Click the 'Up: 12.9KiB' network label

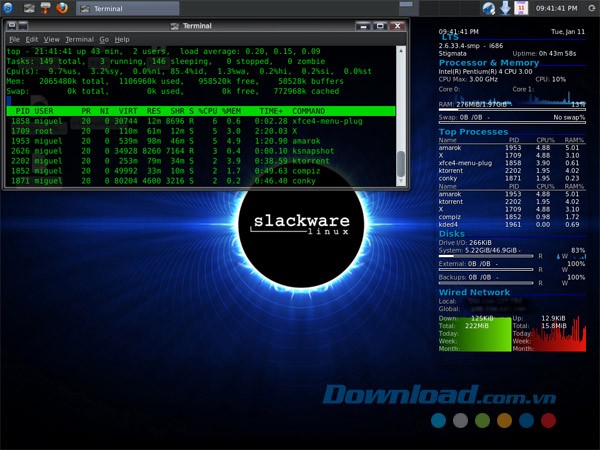(x=539, y=318)
